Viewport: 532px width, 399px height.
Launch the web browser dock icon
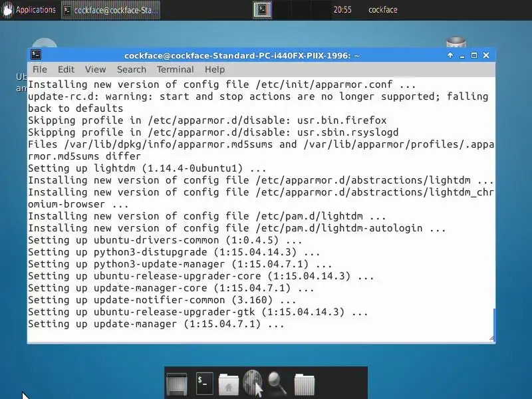point(253,383)
